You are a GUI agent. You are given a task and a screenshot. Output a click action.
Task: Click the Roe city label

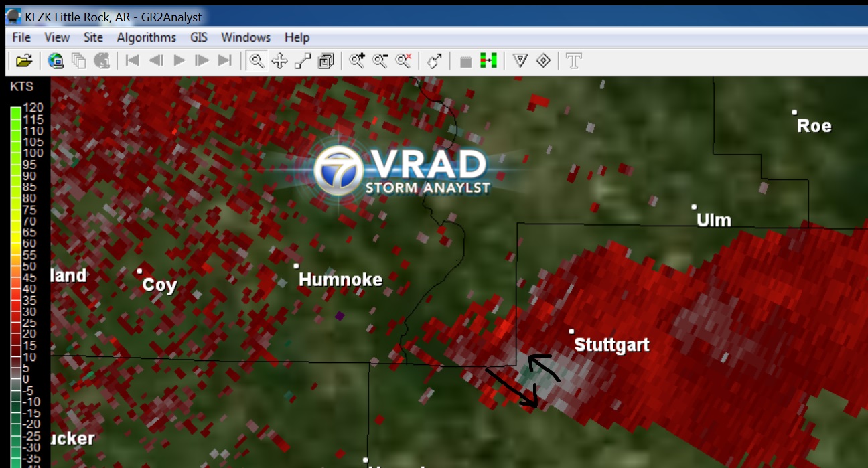click(814, 126)
